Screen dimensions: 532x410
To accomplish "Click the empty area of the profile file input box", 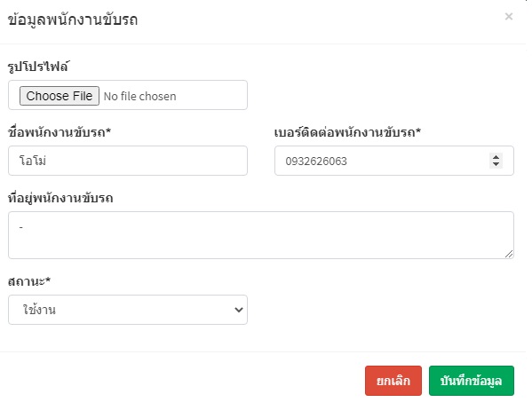I will pyautogui.click(x=210, y=95).
